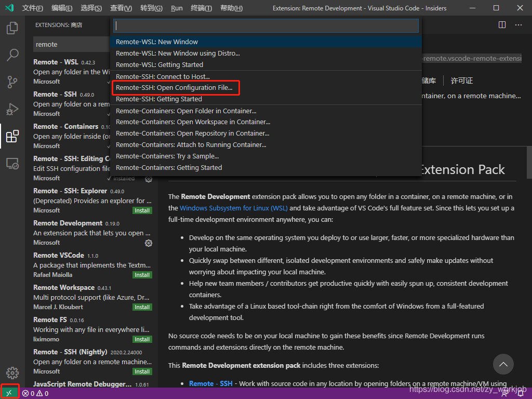Viewport: 532px width, 399px height.
Task: Select Remote-Containers: Open Workspace in Container...
Action: (x=266, y=122)
